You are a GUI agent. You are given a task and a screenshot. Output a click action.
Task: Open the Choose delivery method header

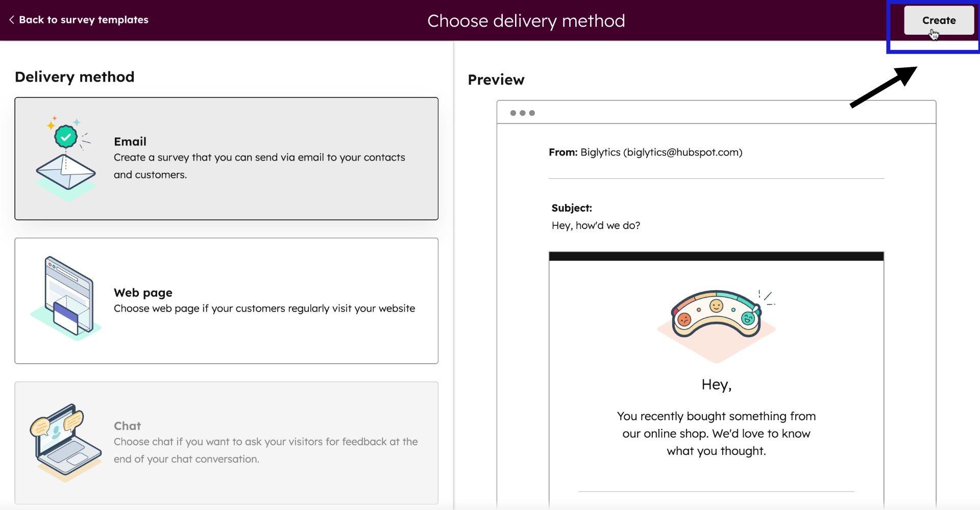[x=526, y=20]
